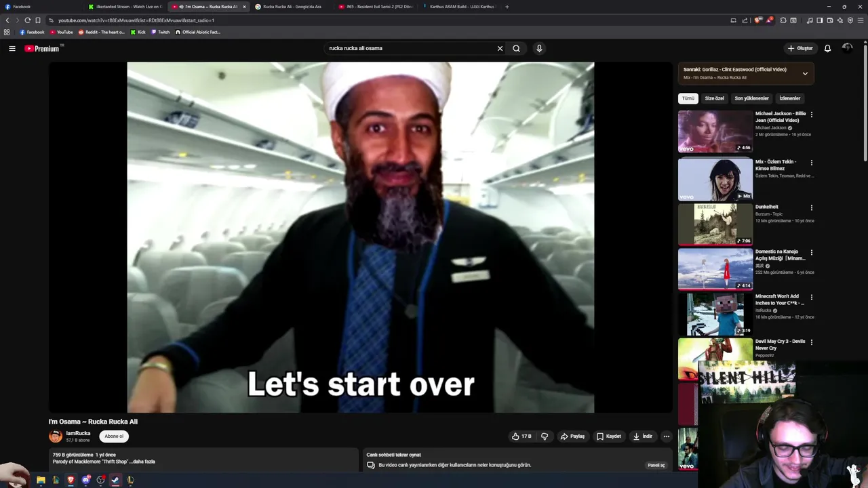Open IamRucka channel avatar
The image size is (868, 488).
click(x=56, y=436)
